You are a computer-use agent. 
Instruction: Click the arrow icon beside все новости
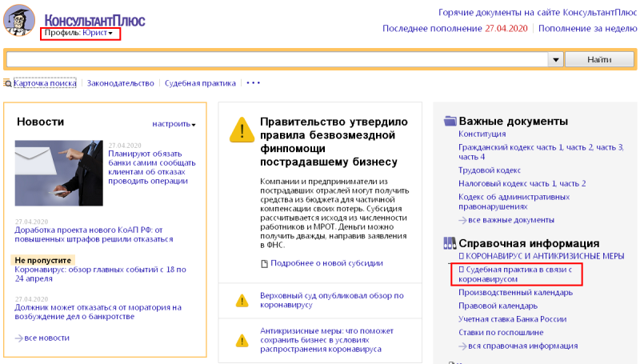pyautogui.click(x=18, y=338)
